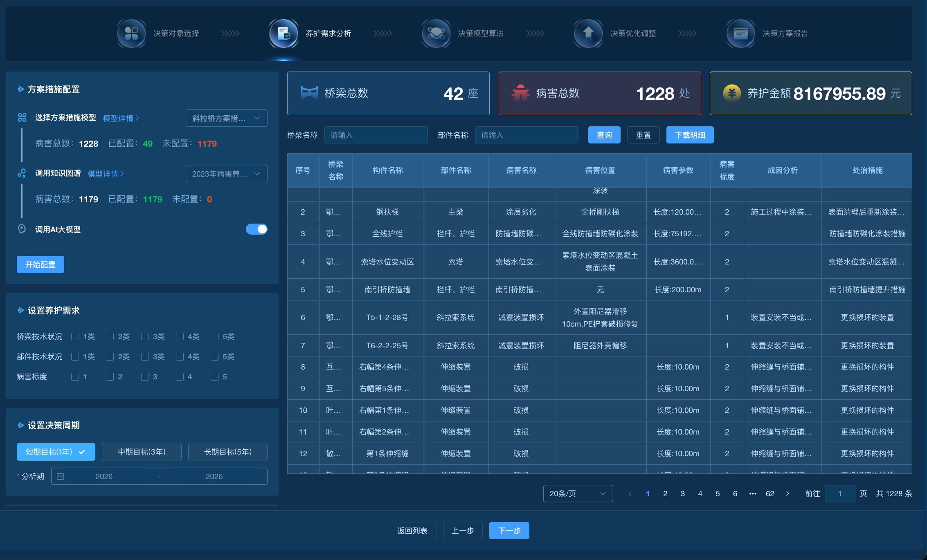Check 桥梁技术状况 1类 checkbox
Viewport: 927px width, 560px height.
click(x=75, y=336)
